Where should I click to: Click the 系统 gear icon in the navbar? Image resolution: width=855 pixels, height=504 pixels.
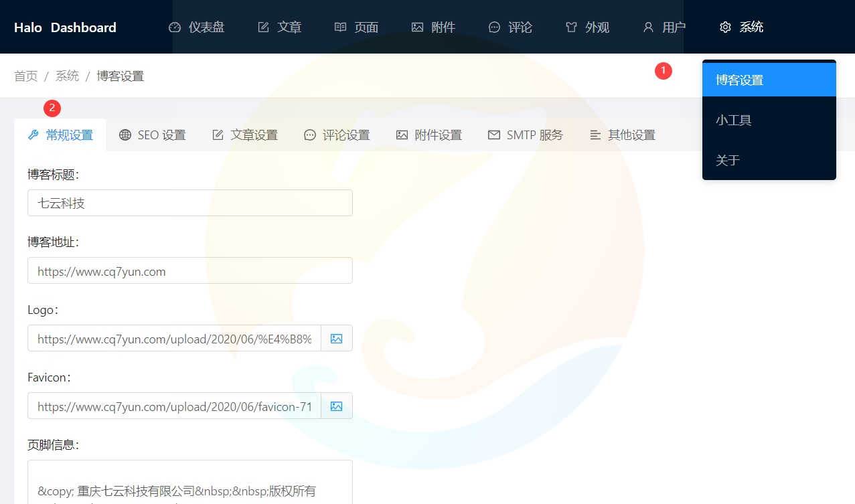[725, 27]
